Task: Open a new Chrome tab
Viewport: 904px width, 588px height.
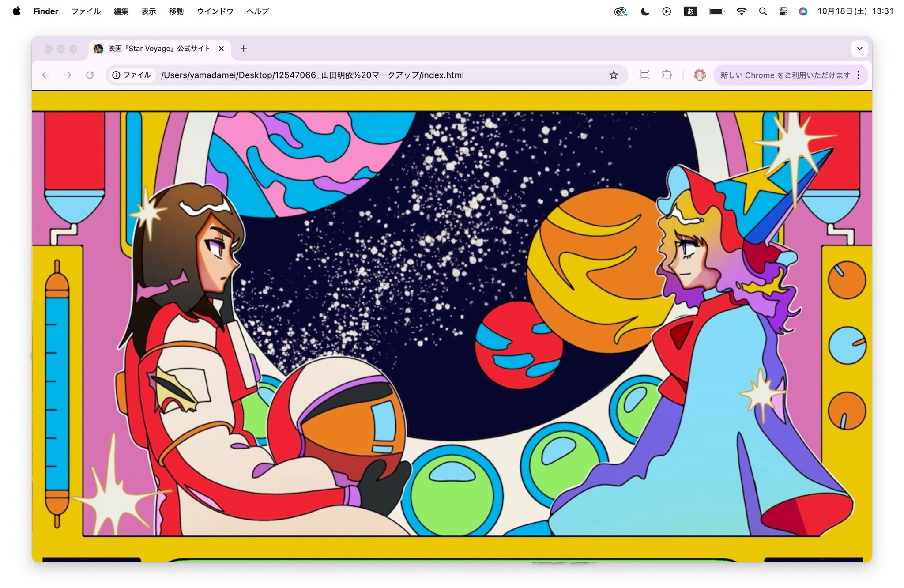Action: (x=243, y=49)
